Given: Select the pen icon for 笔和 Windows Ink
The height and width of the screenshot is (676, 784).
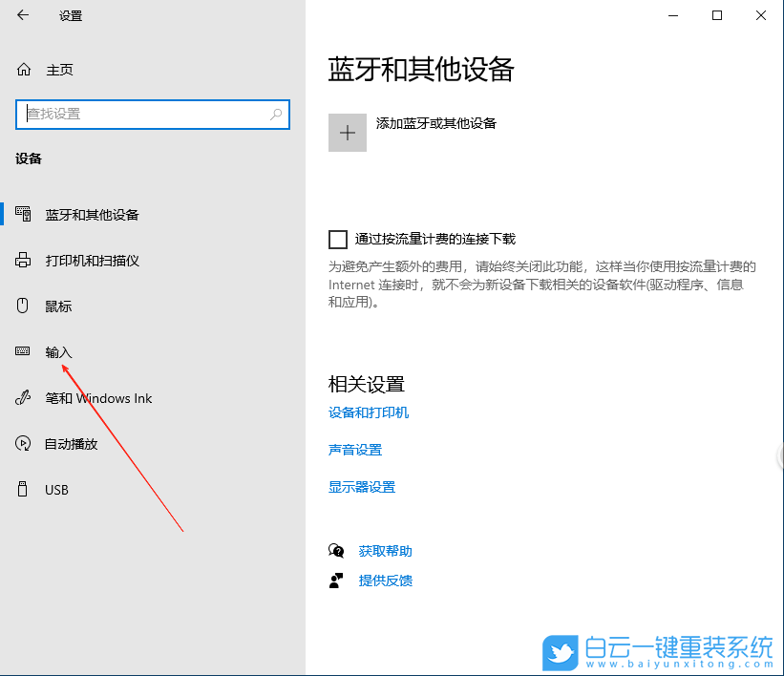Looking at the screenshot, I should 21,398.
